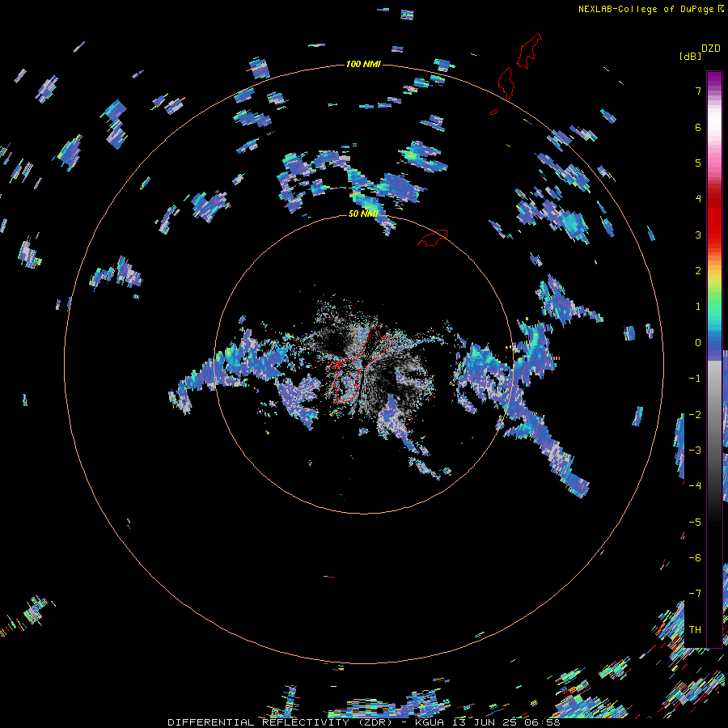Click the TH label on color scale

coord(695,629)
